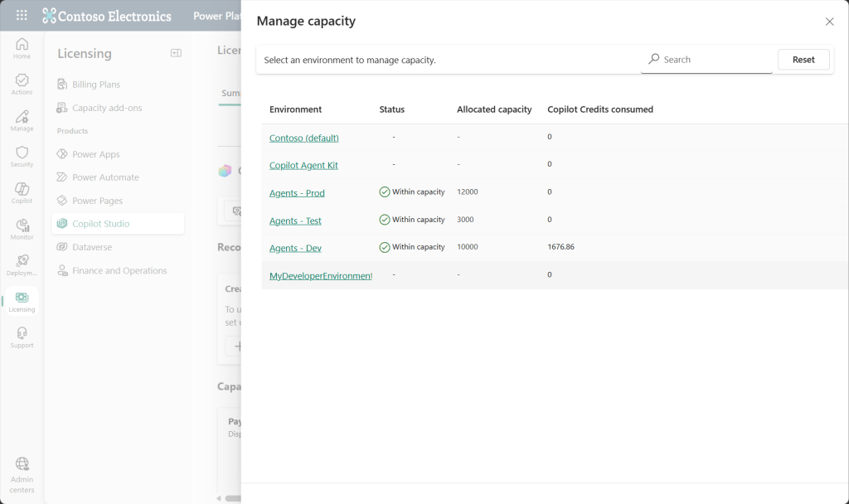Click the Licensing pane heading
Viewport: 849px width, 504px height.
pyautogui.click(x=85, y=54)
